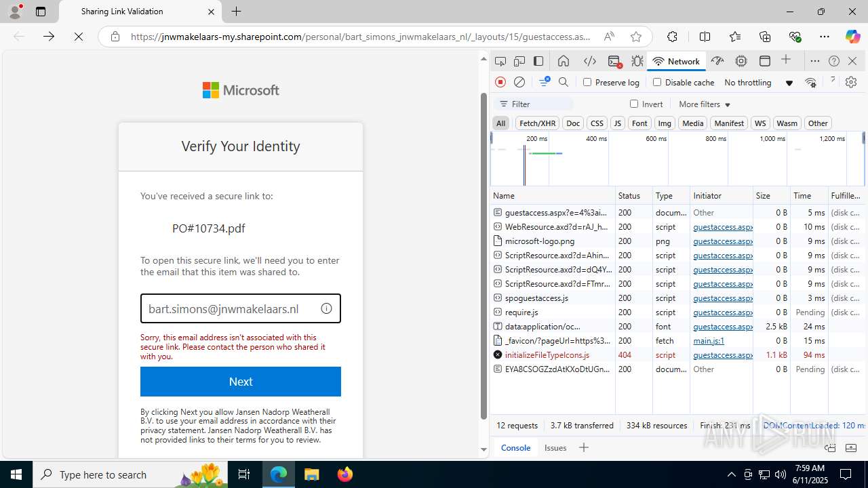Filter requests by Doc type
The height and width of the screenshot is (488, 868).
[573, 123]
